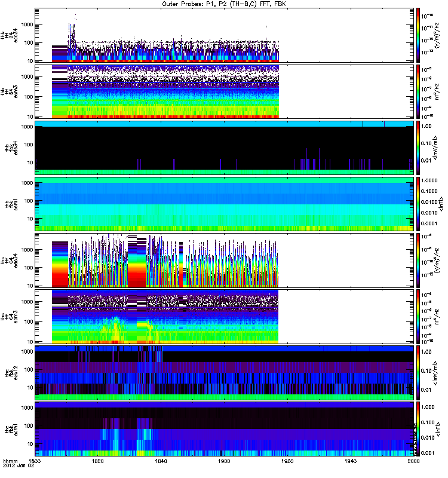Click the thc fbk scm1 filter bank panel
Image resolution: width=448 pixels, height=478 pixels.
click(224, 429)
